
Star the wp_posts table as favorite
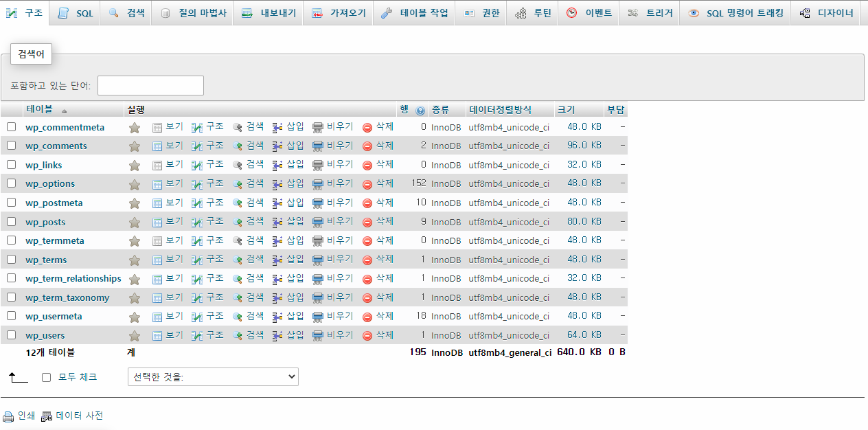click(135, 223)
